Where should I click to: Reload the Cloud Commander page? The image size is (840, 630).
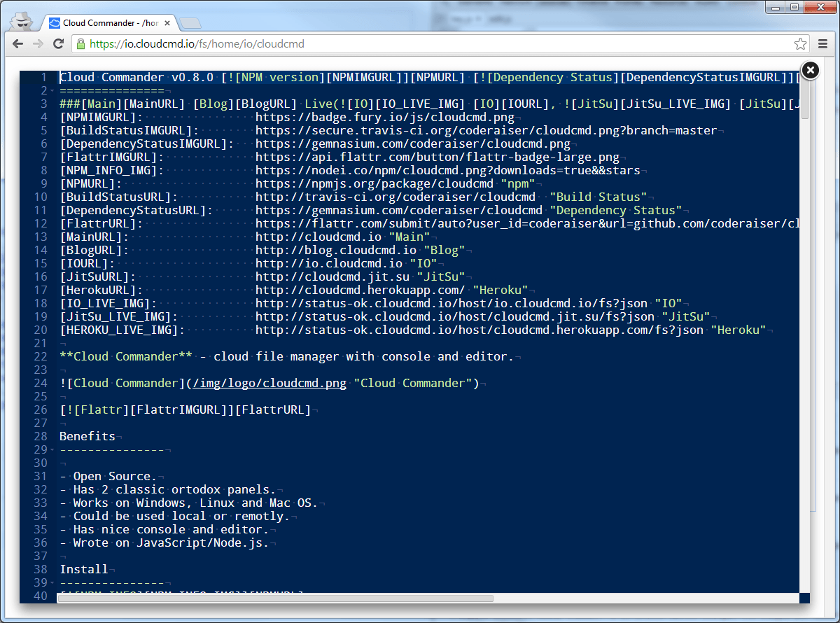point(59,44)
